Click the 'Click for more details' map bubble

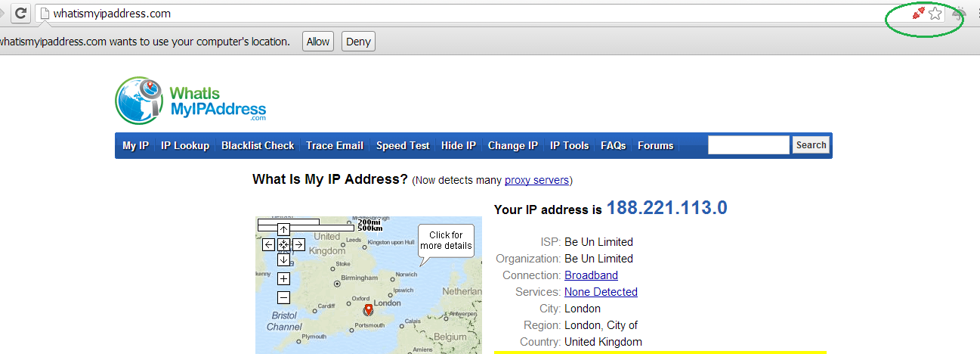(x=446, y=241)
